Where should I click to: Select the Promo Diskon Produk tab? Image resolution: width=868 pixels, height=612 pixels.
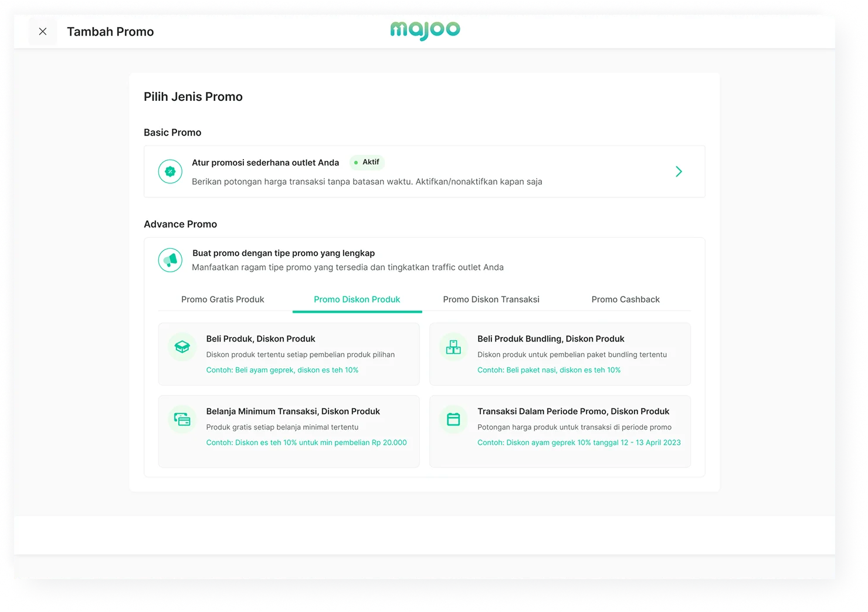coord(357,299)
